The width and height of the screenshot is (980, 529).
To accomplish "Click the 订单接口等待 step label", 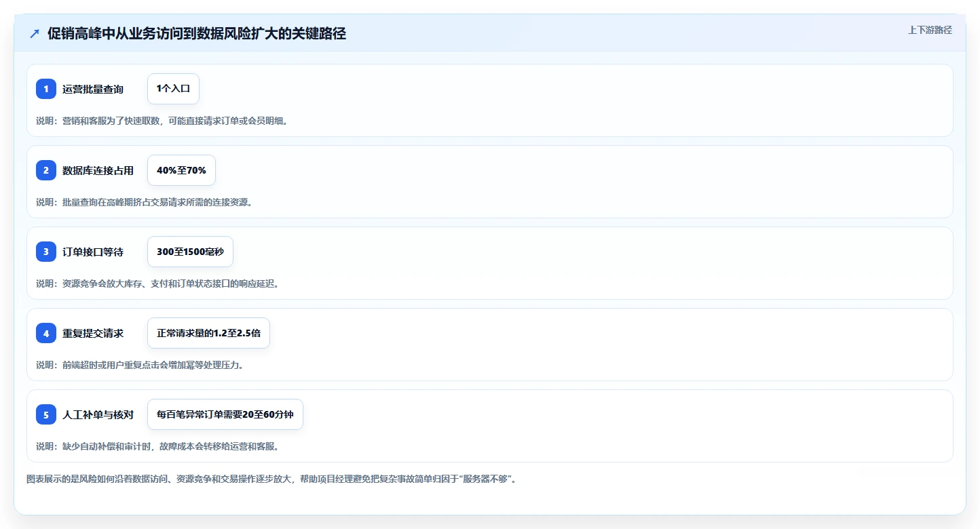I will 93,252.
